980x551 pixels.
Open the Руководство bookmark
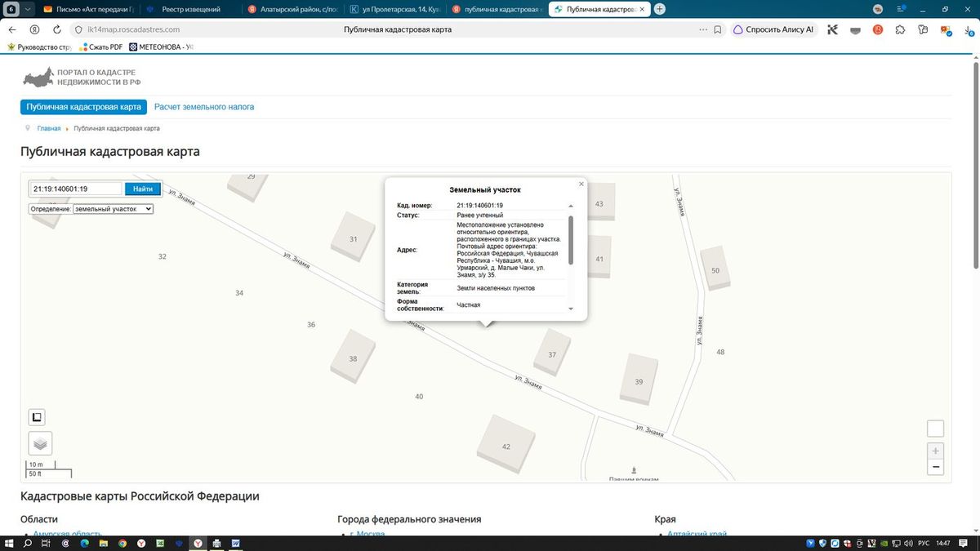click(x=39, y=47)
